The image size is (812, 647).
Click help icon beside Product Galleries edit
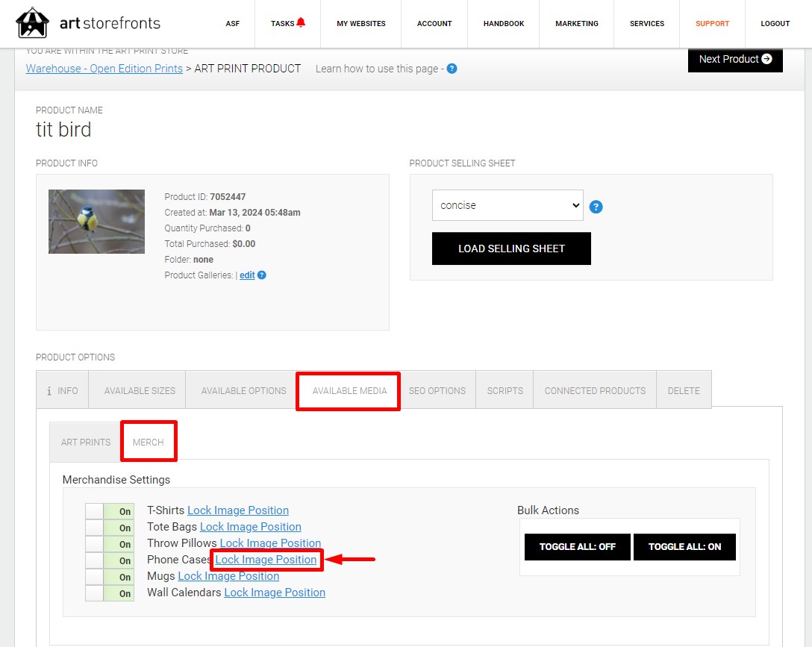(x=261, y=275)
